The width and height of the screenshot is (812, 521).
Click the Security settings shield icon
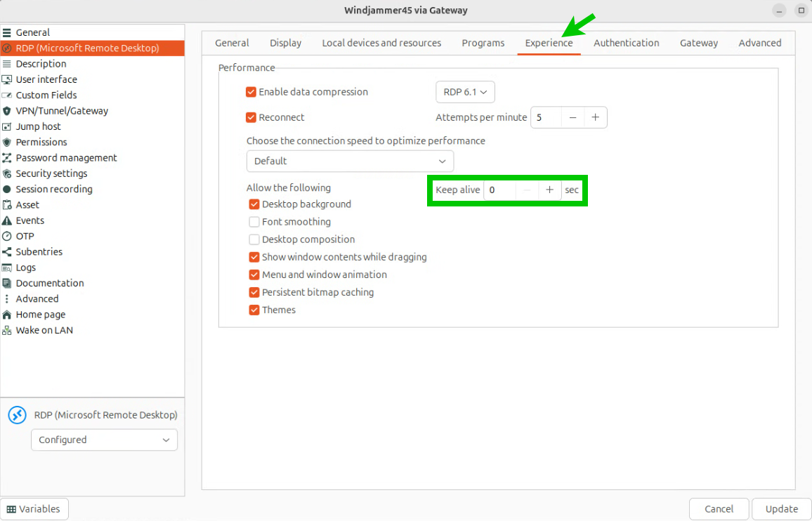pyautogui.click(x=7, y=173)
